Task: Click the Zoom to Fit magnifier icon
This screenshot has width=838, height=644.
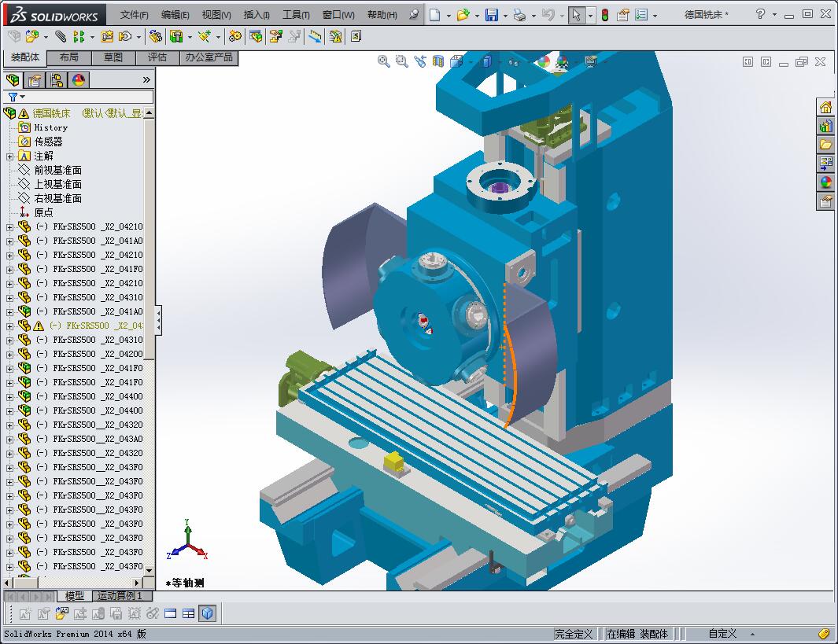Action: [384, 61]
